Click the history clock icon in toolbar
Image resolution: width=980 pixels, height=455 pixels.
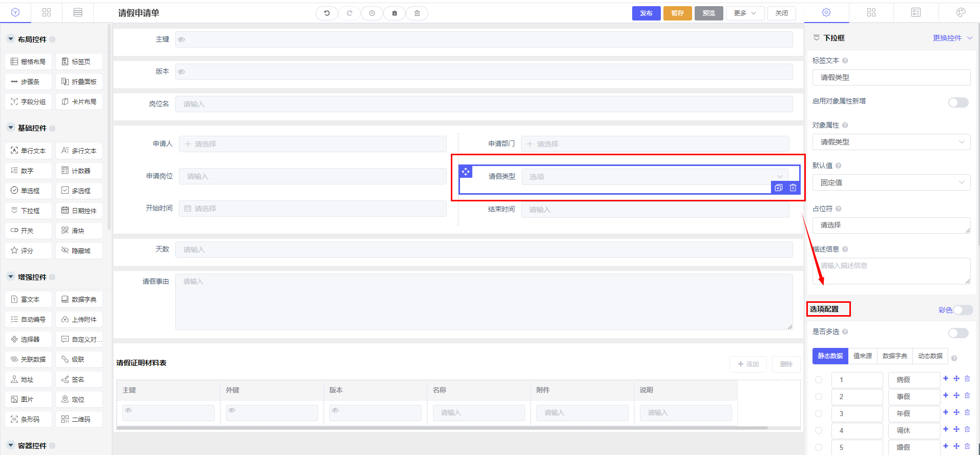click(x=372, y=13)
